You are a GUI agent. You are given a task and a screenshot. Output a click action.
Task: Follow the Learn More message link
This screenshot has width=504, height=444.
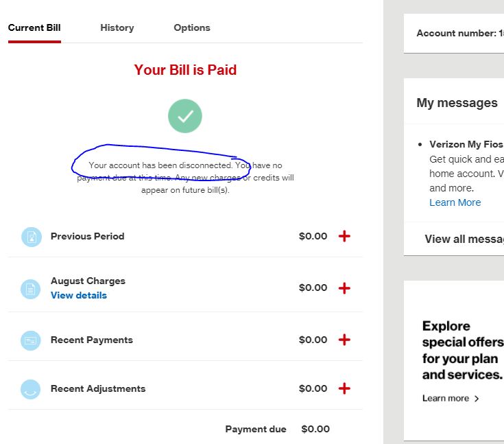pyautogui.click(x=455, y=202)
